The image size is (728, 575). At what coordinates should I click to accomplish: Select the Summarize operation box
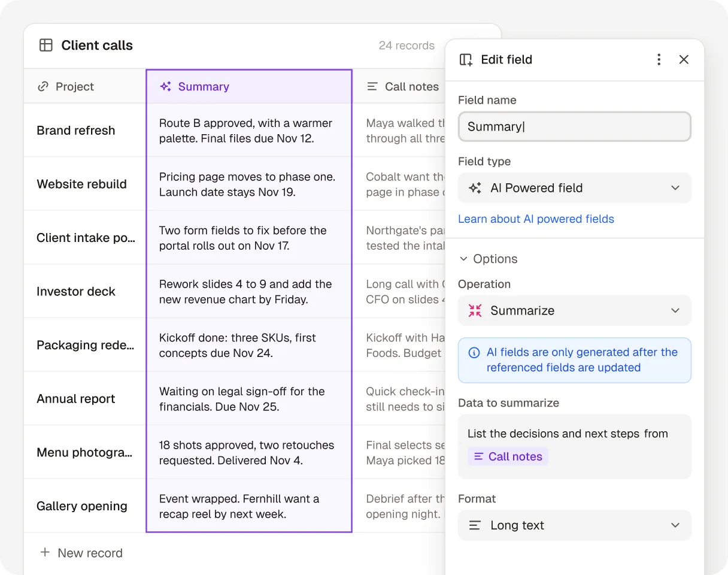tap(575, 310)
